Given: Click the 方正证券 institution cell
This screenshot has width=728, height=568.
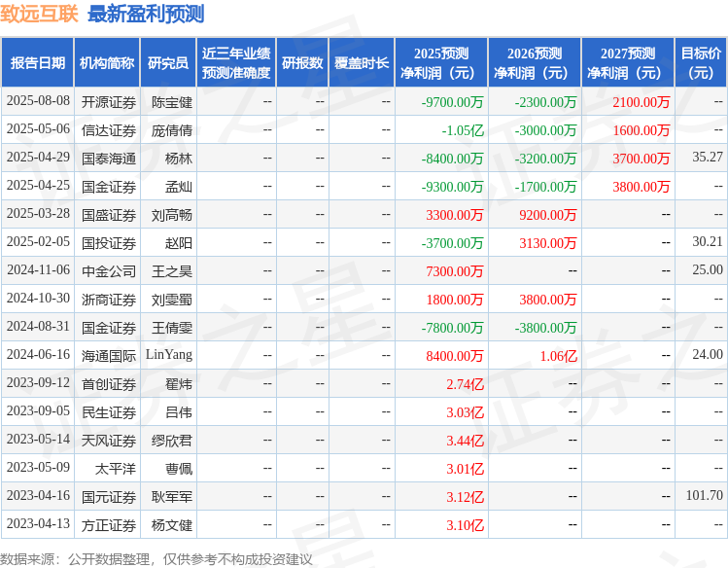Looking at the screenshot, I should 109,526.
